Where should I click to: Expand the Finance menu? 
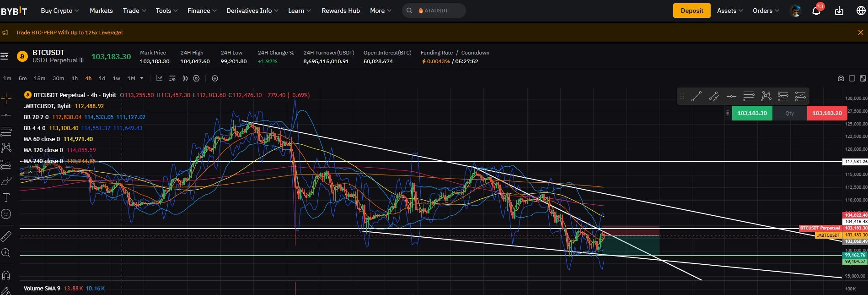(x=202, y=11)
